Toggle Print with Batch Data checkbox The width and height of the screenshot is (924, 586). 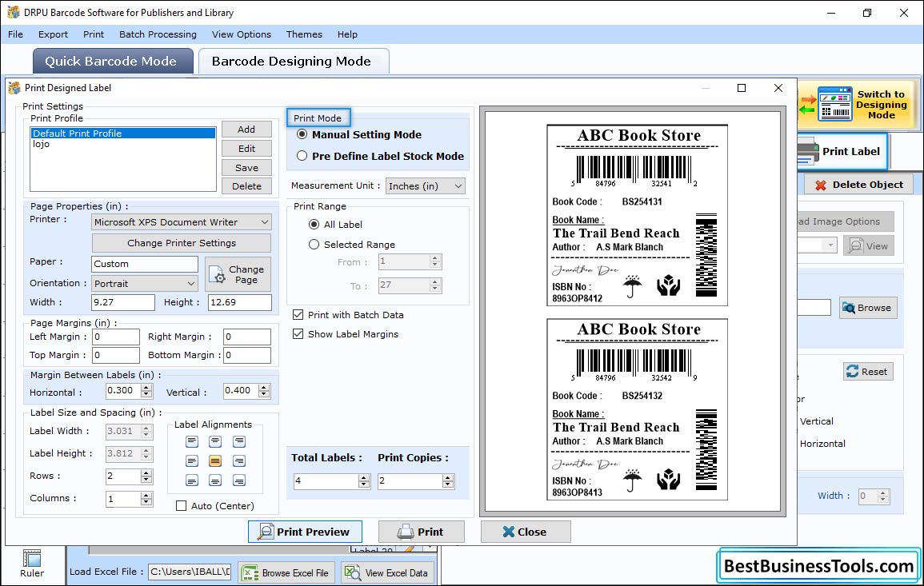tap(298, 314)
